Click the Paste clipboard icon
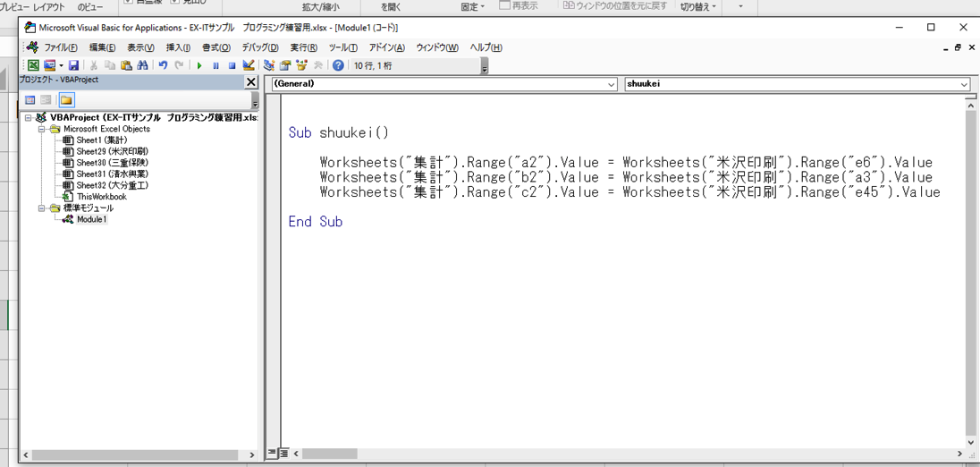Image resolution: width=980 pixels, height=467 pixels. pyautogui.click(x=125, y=65)
